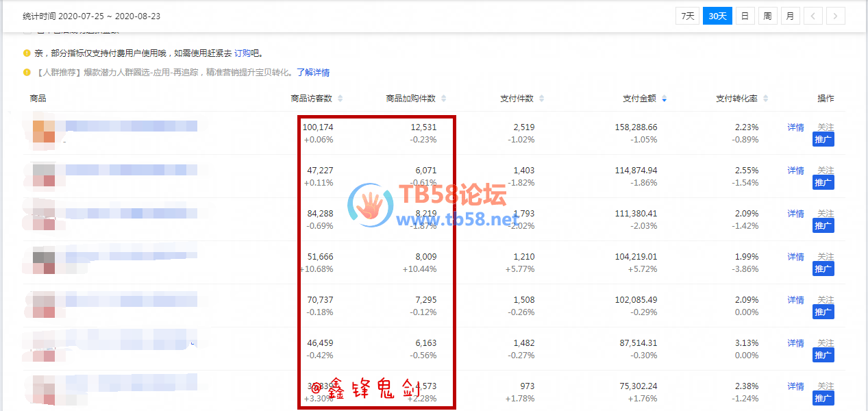Click the sort icon beside 商品加购件数
This screenshot has height=411, width=868.
(443, 99)
